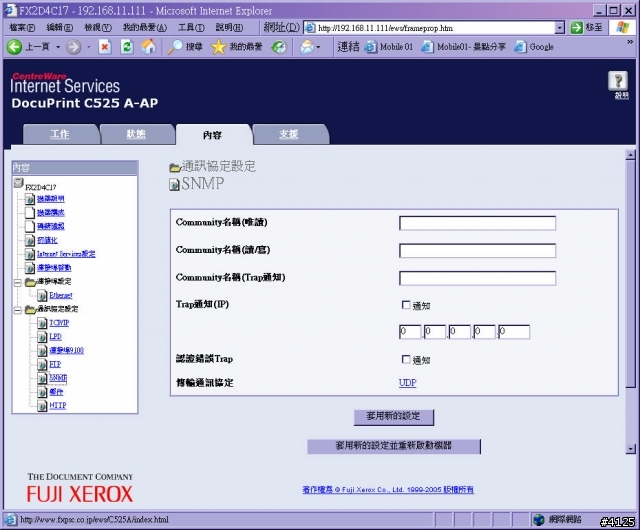Click the IE page icon in address bar
Screen dimensions: 640x530
(x=310, y=28)
